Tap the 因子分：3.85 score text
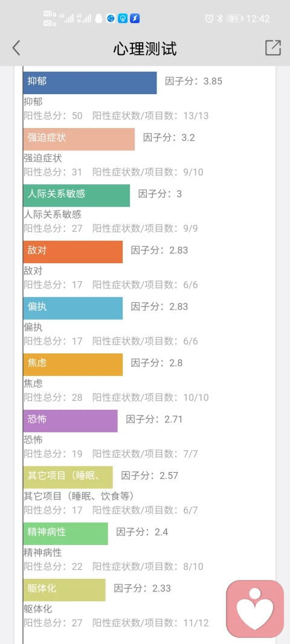This screenshot has height=644, width=290. pyautogui.click(x=193, y=81)
